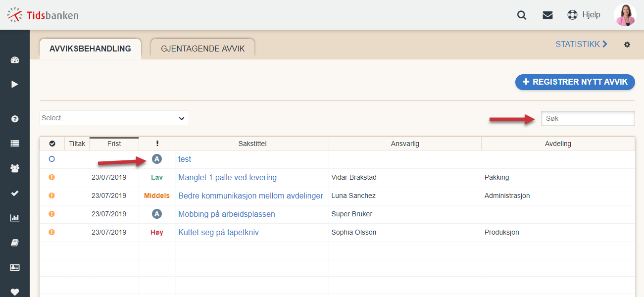Click the date in Manglet 1 palle row
644x297 pixels.
109,177
